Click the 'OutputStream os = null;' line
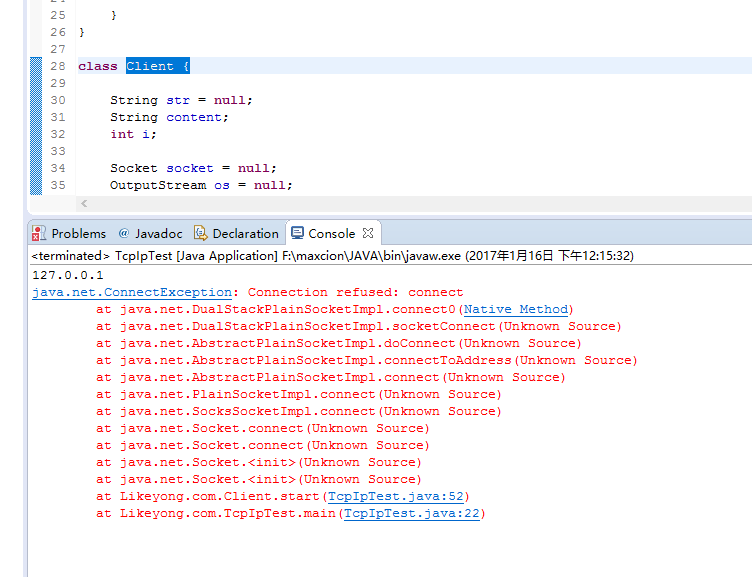The width and height of the screenshot is (752, 577). click(x=201, y=185)
